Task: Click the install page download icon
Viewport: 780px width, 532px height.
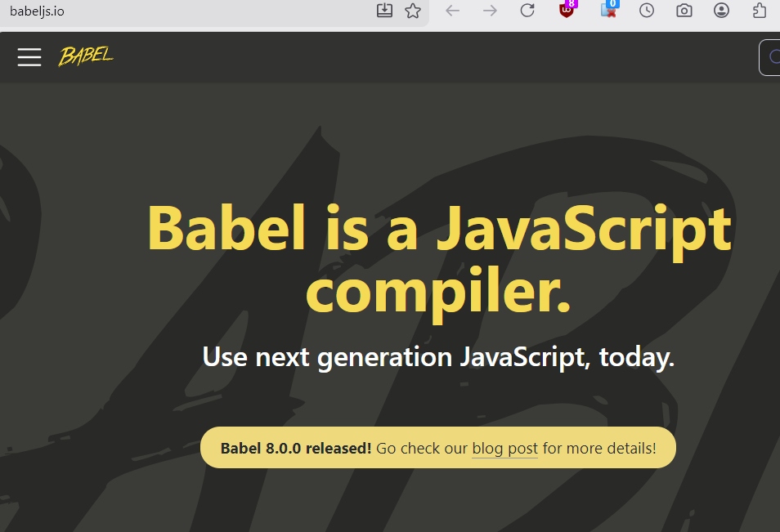Action: pyautogui.click(x=384, y=11)
